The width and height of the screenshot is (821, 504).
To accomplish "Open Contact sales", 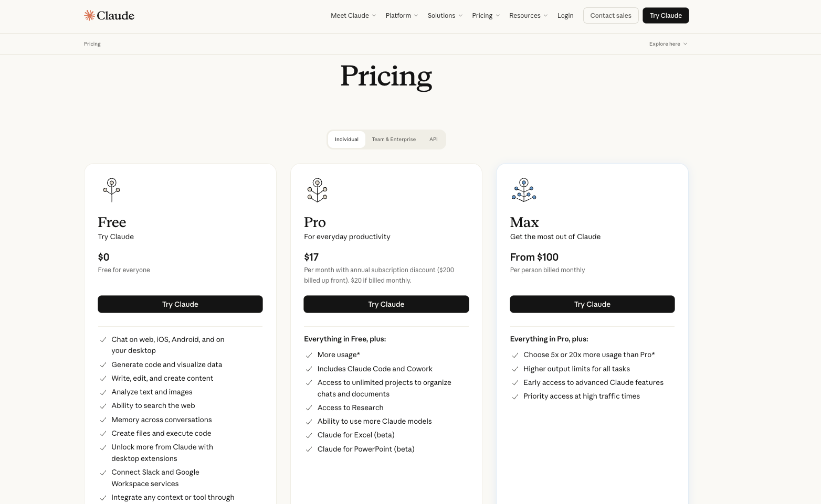I will pos(611,15).
